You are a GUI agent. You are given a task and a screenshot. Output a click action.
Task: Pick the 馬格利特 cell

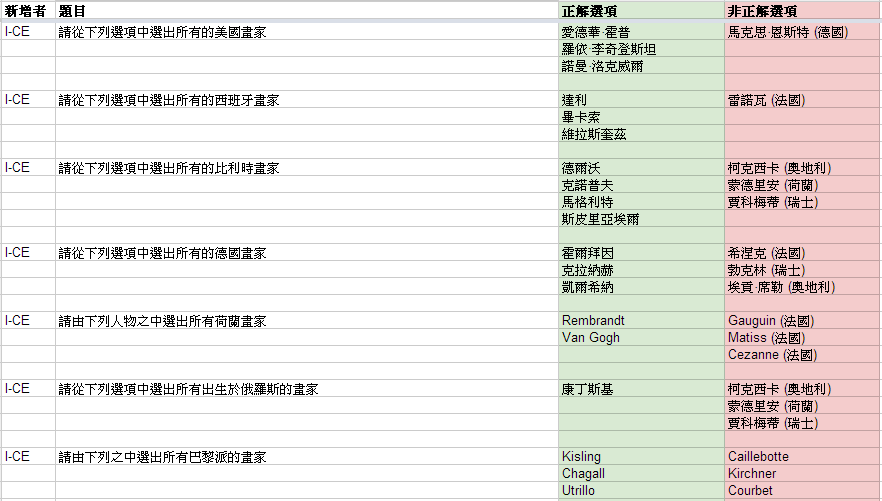(641, 202)
